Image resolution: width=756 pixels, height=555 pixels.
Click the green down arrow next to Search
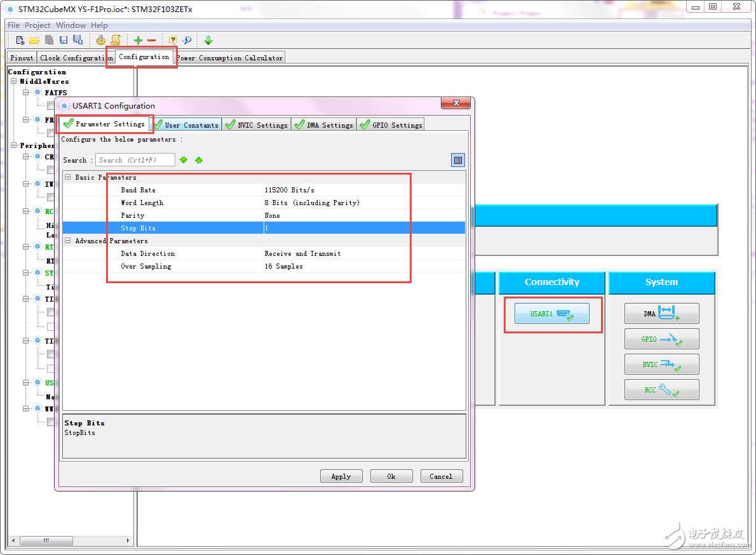click(184, 160)
